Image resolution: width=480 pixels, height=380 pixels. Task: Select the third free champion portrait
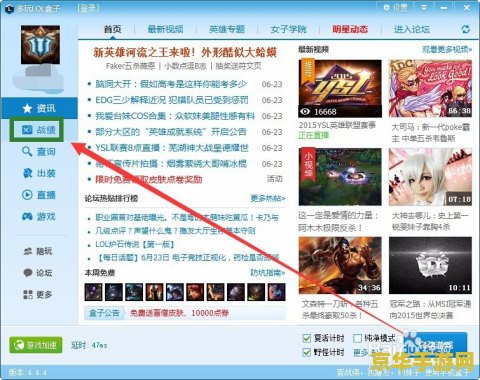134,292
